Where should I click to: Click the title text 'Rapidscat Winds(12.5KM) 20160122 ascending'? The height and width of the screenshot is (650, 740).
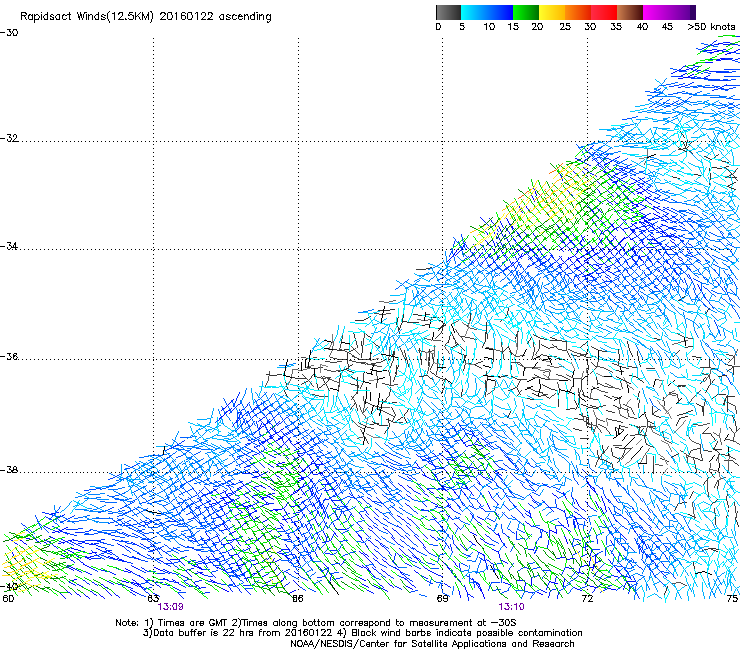[x=146, y=17]
